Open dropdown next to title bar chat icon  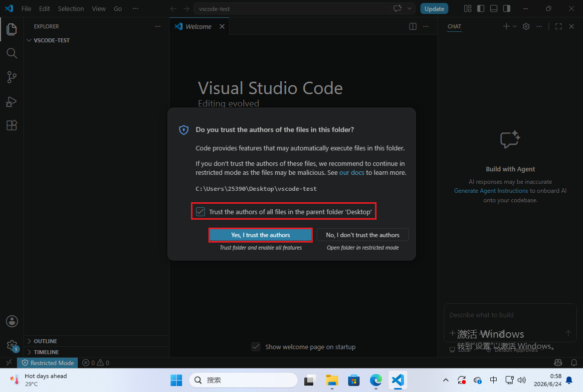409,8
